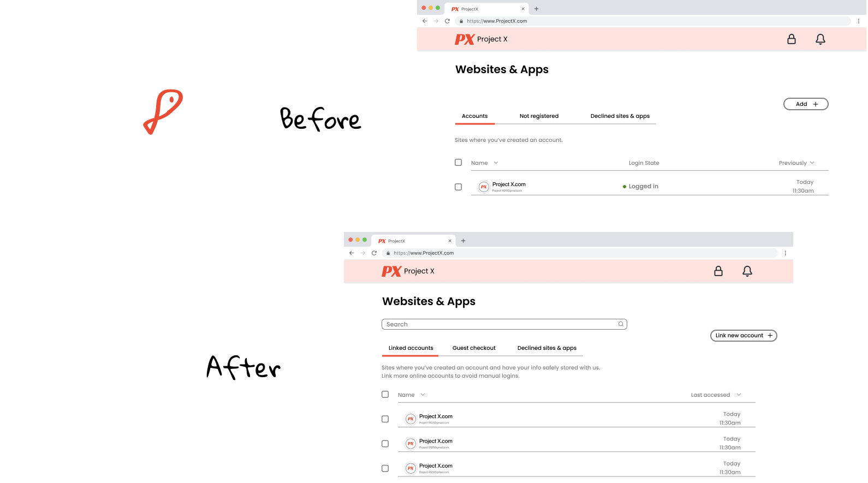Open a new tab in bottom browser window
The image size is (868, 483).
point(463,241)
